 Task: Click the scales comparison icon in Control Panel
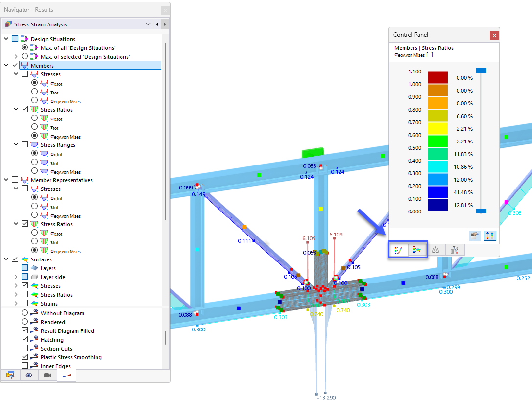[435, 249]
